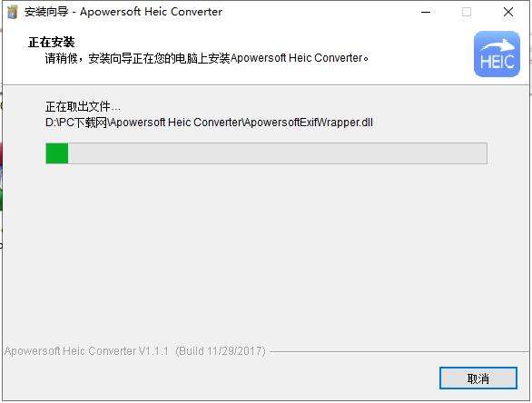The image size is (532, 403).
Task: Click the Apowersoft Heic Converter V1.1.1 version label
Action: point(86,350)
